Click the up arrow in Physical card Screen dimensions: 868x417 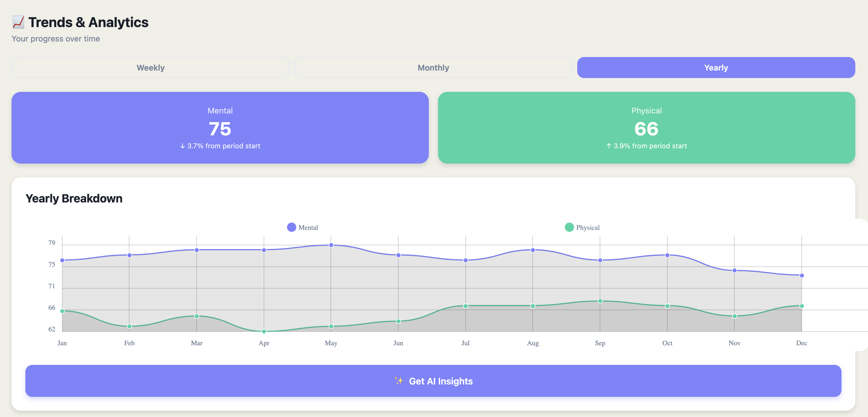[609, 146]
